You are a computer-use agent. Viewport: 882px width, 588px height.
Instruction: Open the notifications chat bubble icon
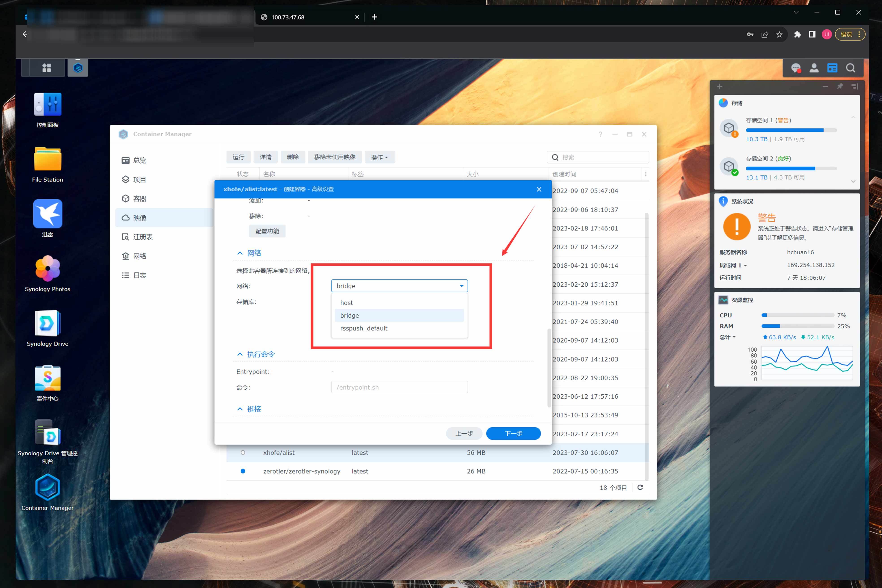coord(796,68)
